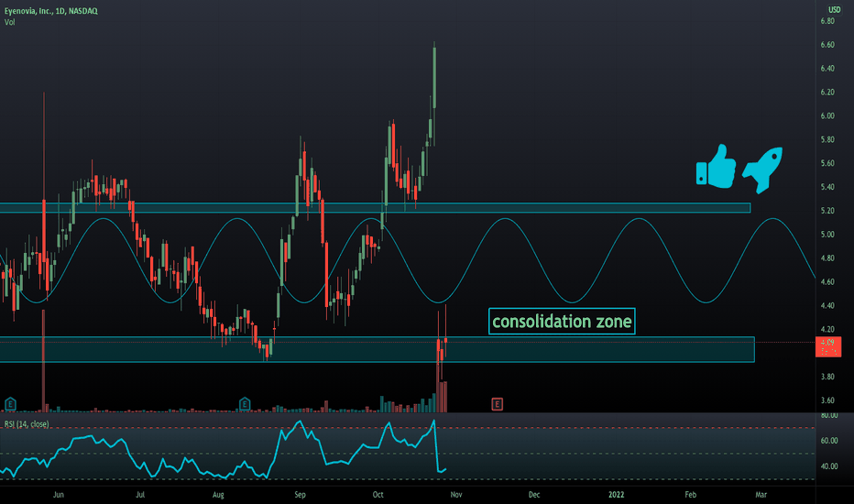Click the Feb date label
854x504 pixels.
[690, 495]
